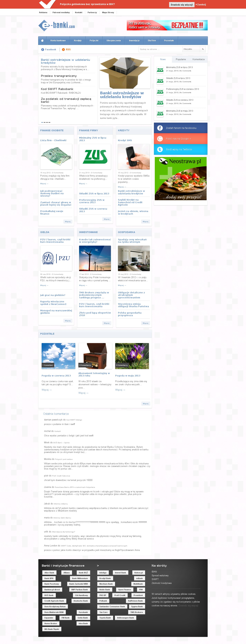Open the mBank tag
246x644 pixels.
click(x=140, y=578)
